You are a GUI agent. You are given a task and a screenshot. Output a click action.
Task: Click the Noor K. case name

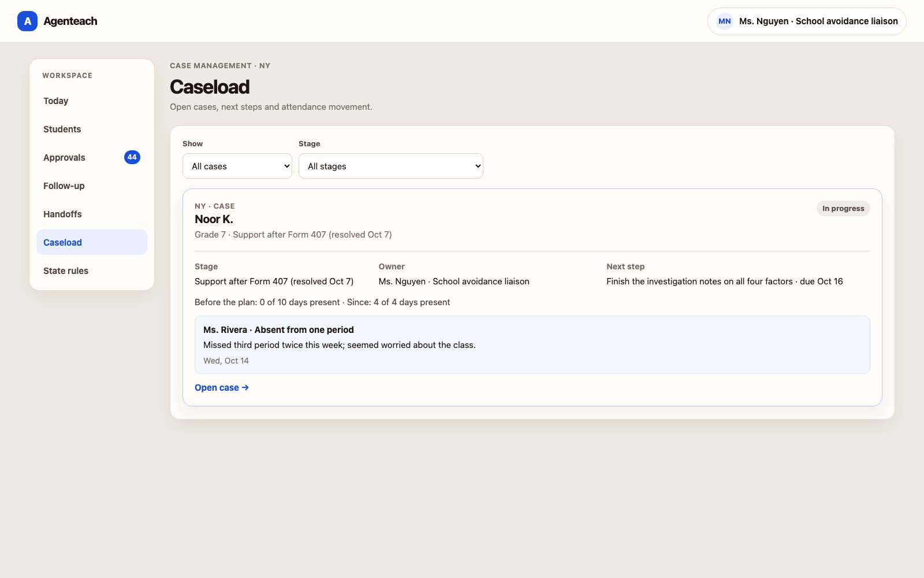click(214, 219)
